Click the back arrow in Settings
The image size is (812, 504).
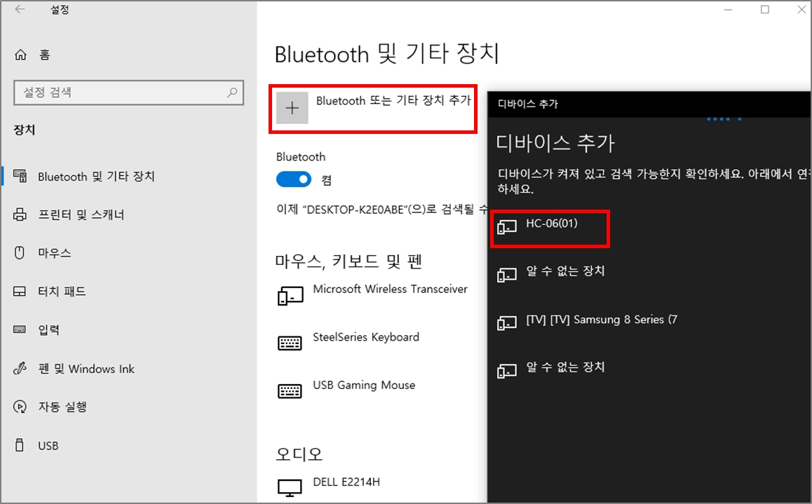tap(20, 10)
